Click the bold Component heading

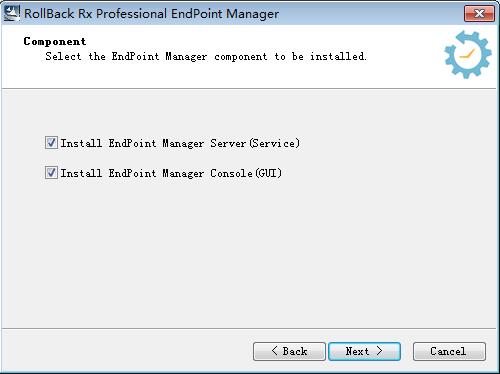[55, 42]
